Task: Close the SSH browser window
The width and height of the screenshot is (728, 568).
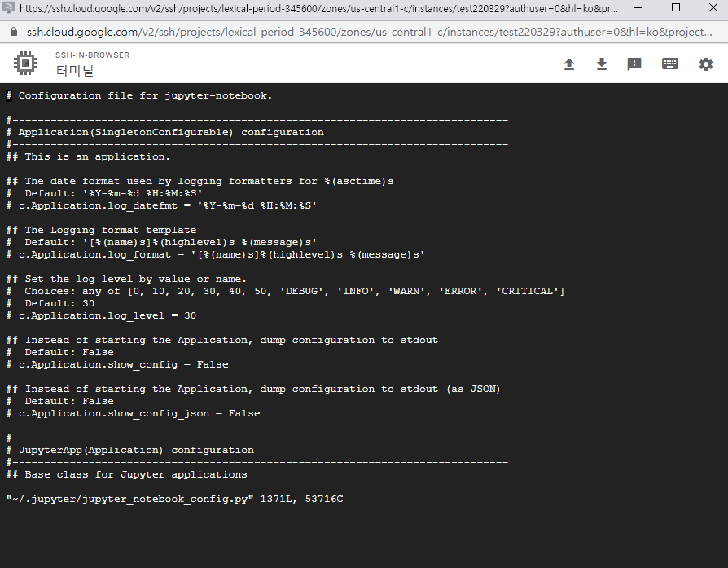Action: coord(713,8)
